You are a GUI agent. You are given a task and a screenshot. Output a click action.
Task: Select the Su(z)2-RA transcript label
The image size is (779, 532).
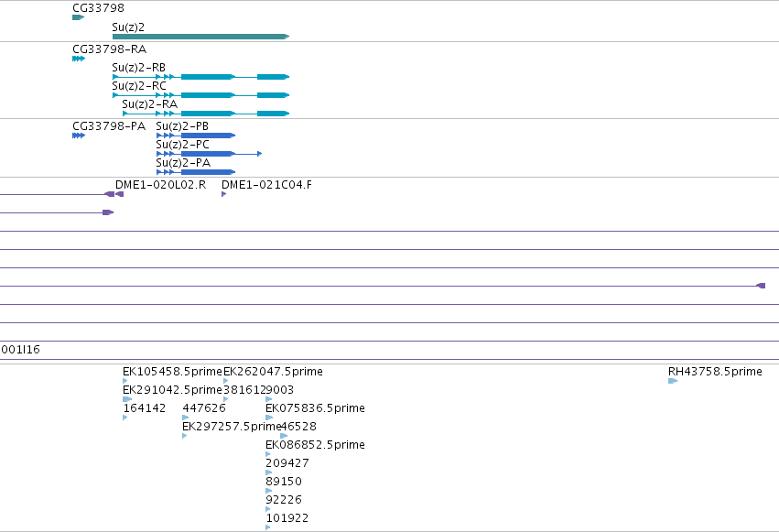149,104
